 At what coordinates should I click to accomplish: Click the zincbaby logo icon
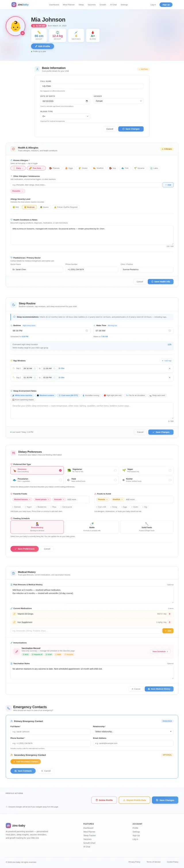(x=14, y=5)
